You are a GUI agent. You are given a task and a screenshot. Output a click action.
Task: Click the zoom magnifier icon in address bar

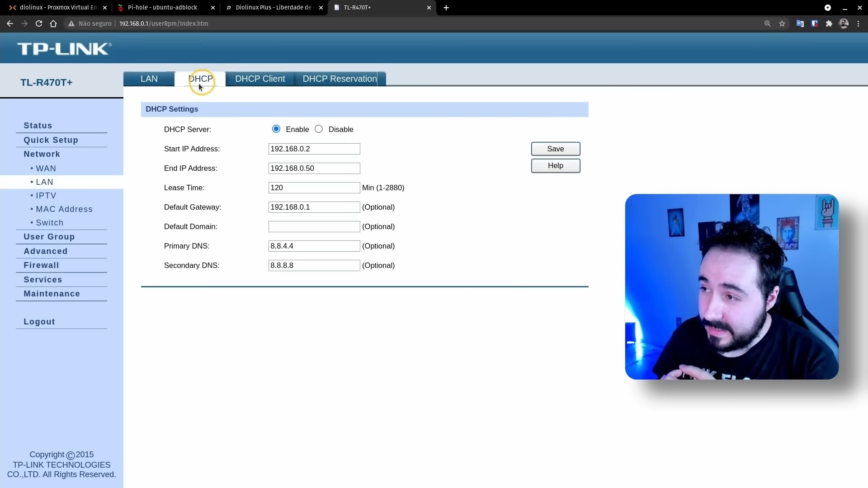[767, 23]
